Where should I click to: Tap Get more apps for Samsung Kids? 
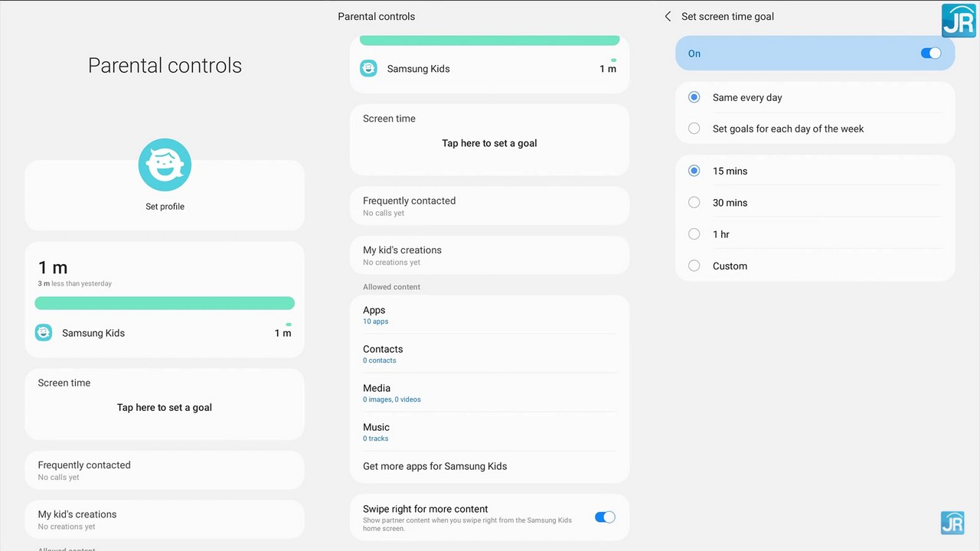tap(489, 466)
